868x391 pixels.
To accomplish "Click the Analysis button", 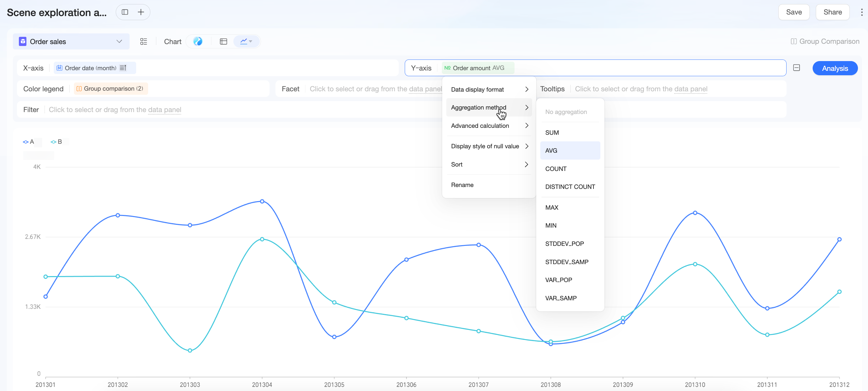I will 835,68.
